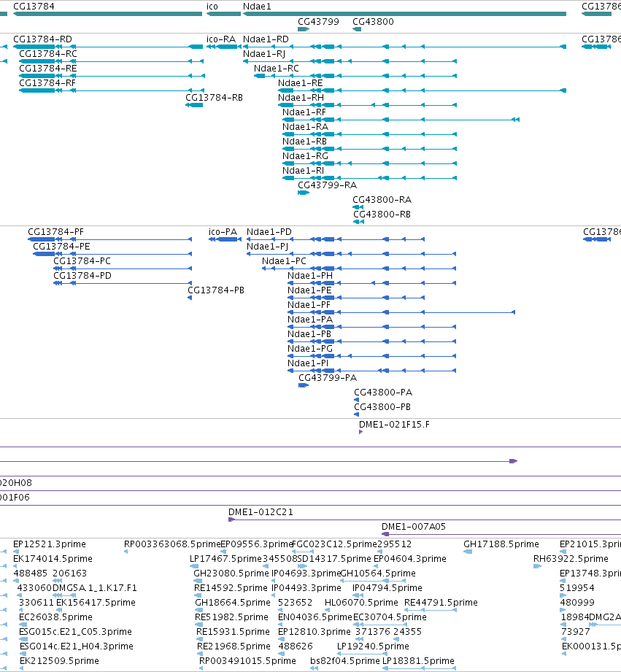Select EST HL06070.5prime
Screen dimensions: 621x672
coord(361,602)
